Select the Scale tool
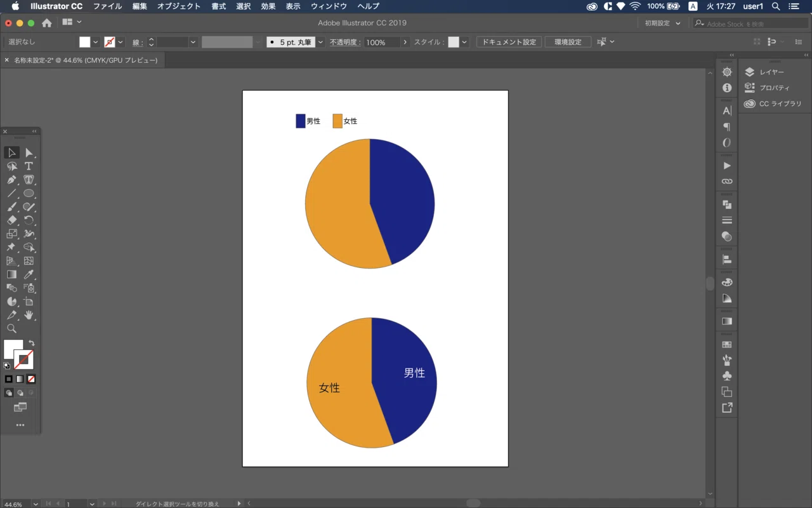Screen dimensions: 812x508 pos(11,234)
